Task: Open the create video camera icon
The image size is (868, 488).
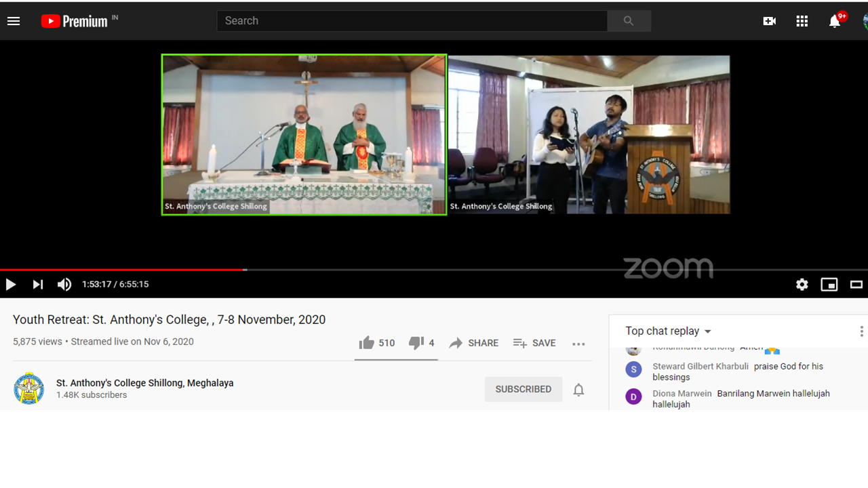Action: tap(769, 21)
